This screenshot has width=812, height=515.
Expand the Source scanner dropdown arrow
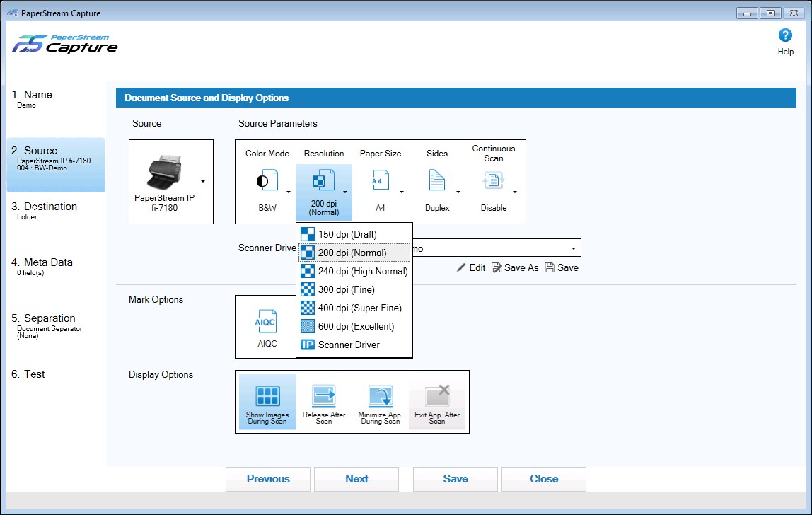pyautogui.click(x=203, y=181)
